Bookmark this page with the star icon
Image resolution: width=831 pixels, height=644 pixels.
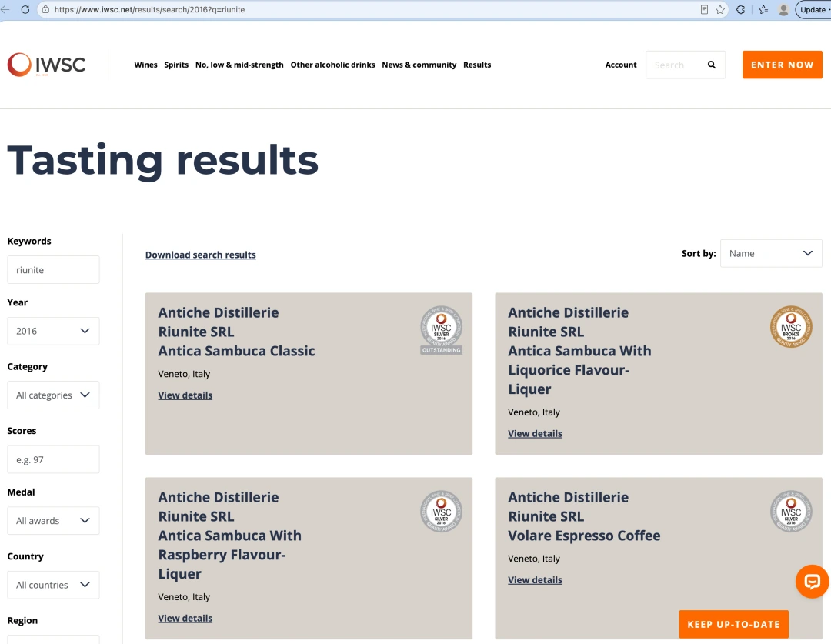click(720, 9)
